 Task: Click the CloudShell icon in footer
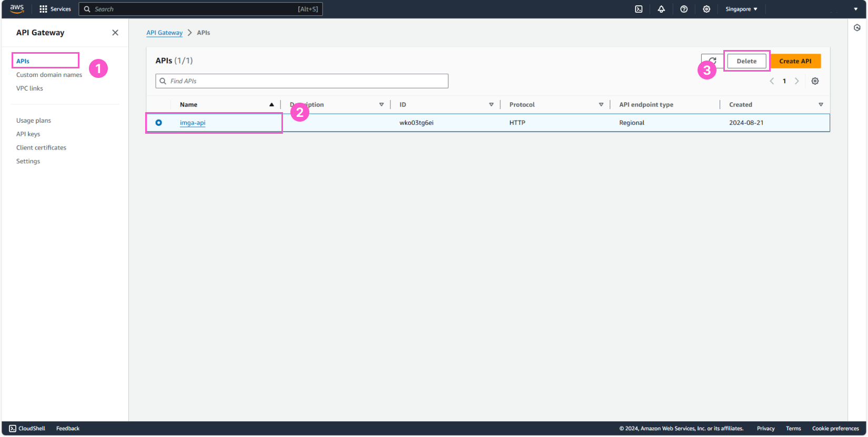(x=13, y=429)
